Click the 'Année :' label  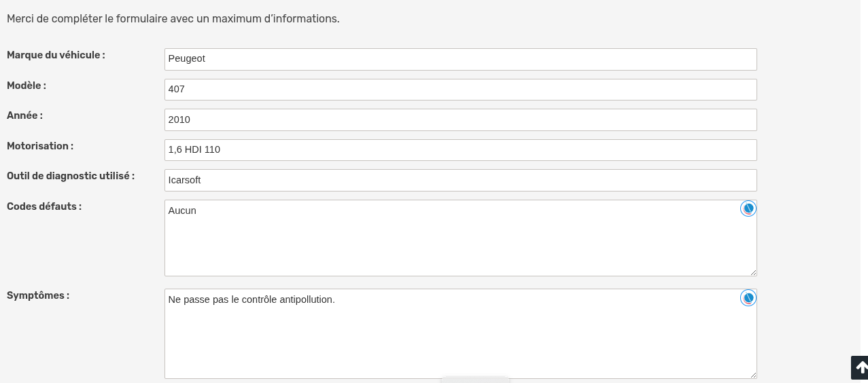pyautogui.click(x=24, y=115)
